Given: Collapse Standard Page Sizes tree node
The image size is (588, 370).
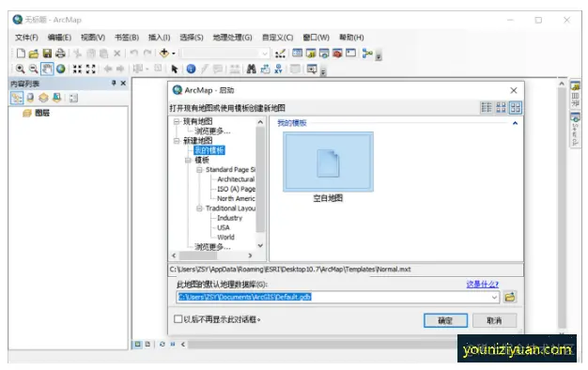Looking at the screenshot, I should click(x=199, y=170).
